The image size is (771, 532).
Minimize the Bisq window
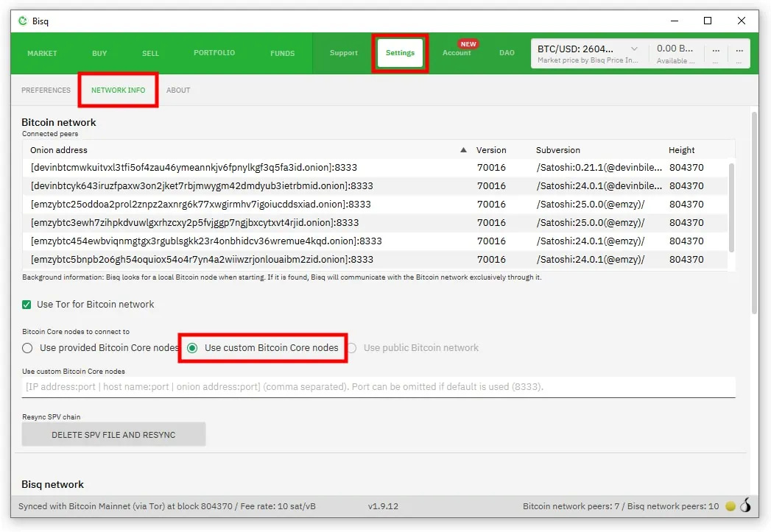tap(674, 21)
